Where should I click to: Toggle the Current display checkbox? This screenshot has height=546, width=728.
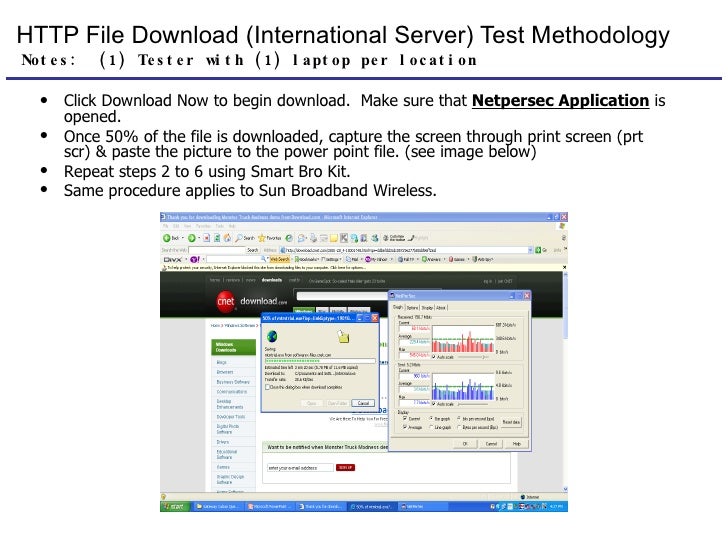[405, 419]
